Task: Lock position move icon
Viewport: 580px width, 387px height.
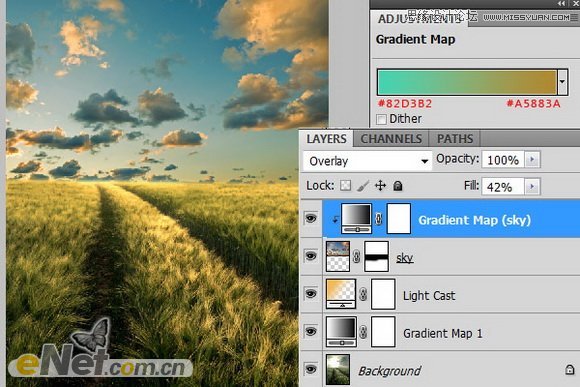Action: (x=380, y=185)
